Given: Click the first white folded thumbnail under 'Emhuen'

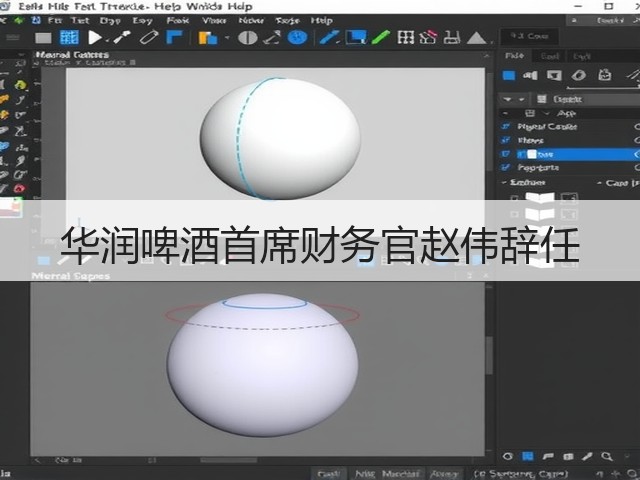Looking at the screenshot, I should (x=540, y=197).
